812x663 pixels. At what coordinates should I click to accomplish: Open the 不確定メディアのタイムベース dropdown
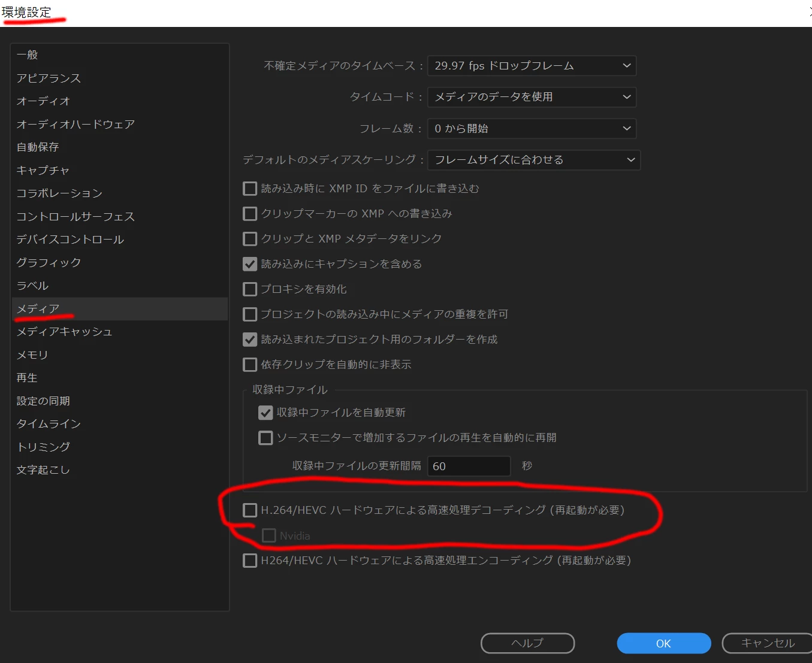click(532, 66)
